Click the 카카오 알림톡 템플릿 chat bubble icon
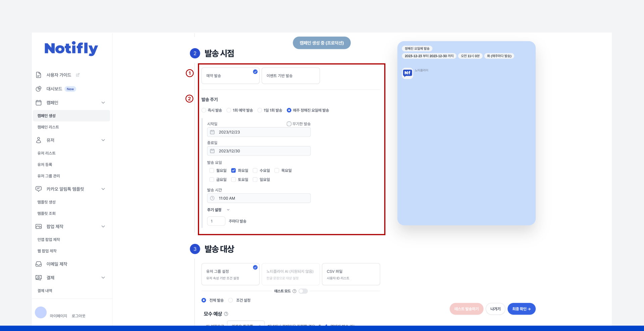Viewport: 644px width, 331px height. [x=39, y=189]
